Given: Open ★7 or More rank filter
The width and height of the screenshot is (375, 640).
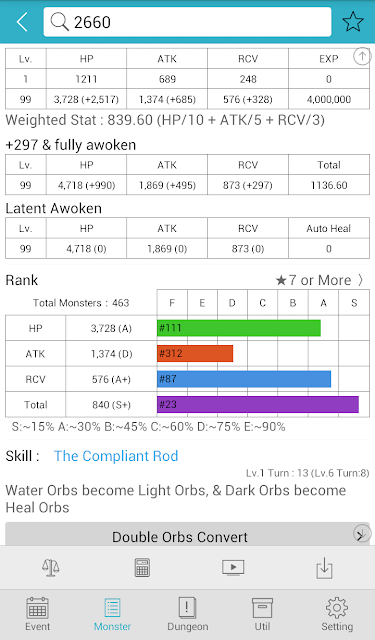Looking at the screenshot, I should [319, 280].
